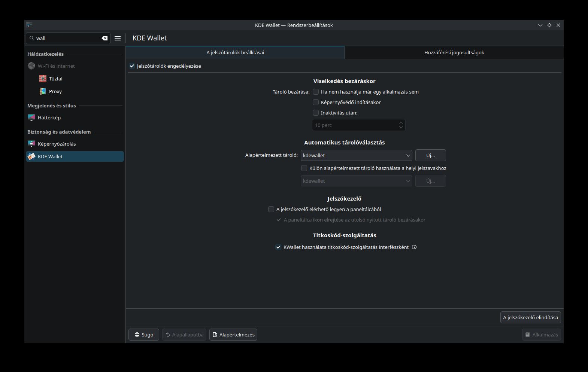The width and height of the screenshot is (588, 372).
Task: Click Alapértelmezés defaults button
Action: (x=233, y=335)
